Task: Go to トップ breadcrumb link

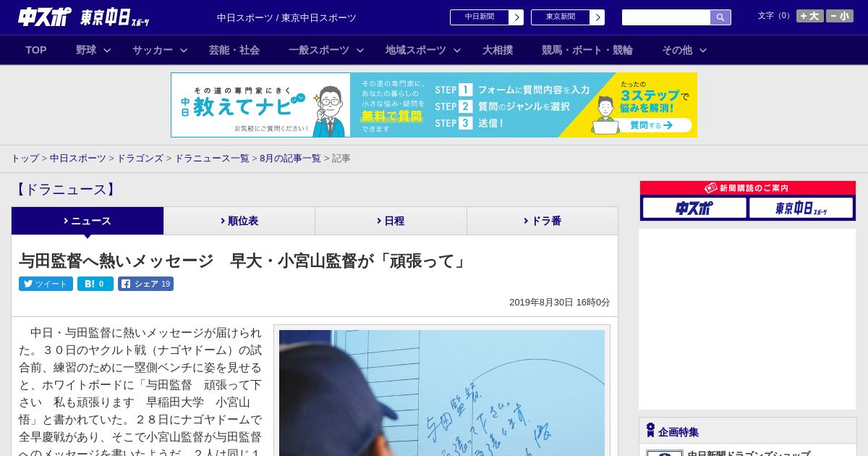Action: (x=25, y=158)
